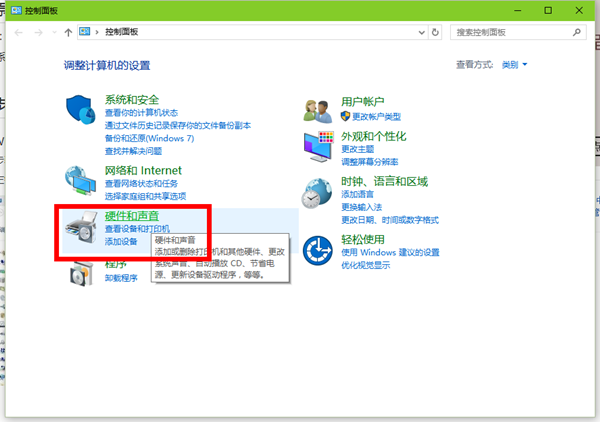Click 查找并解决问题 link
This screenshot has width=600, height=422.
pos(133,151)
